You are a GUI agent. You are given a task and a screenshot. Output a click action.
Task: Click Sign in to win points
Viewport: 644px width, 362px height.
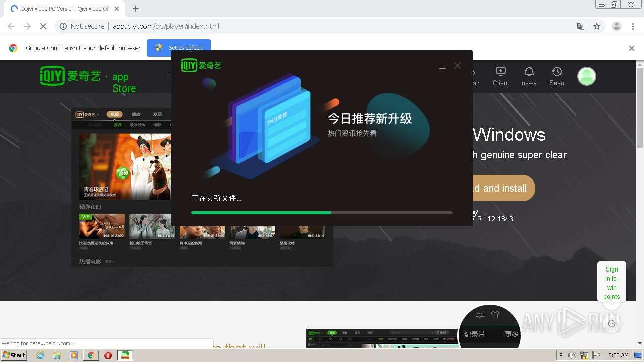click(612, 283)
